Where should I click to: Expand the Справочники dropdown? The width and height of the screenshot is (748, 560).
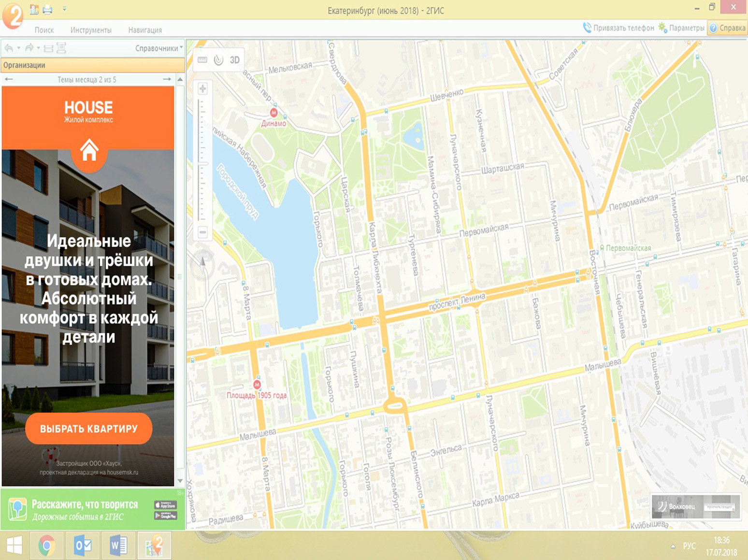(x=158, y=48)
